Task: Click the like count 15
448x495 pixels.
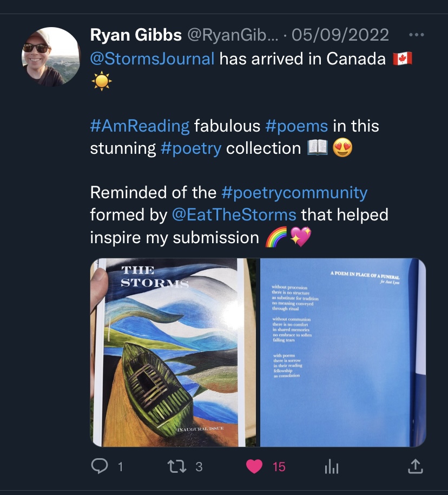Action: 279,466
